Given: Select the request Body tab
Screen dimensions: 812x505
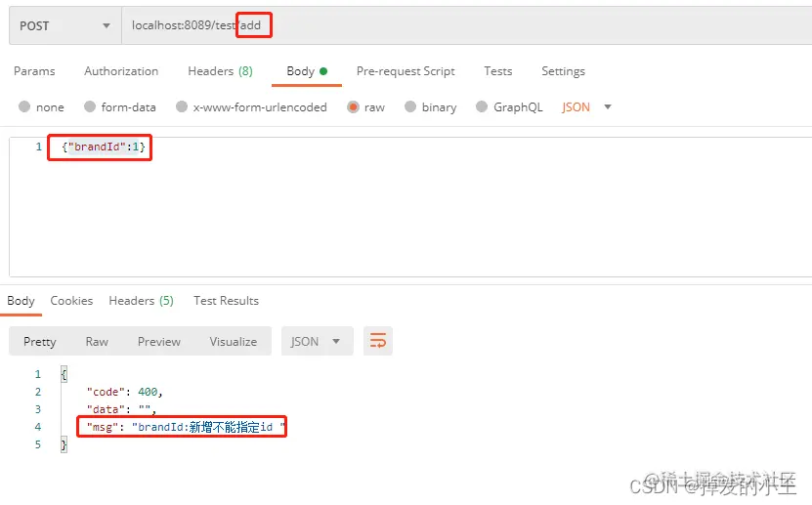Looking at the screenshot, I should [307, 71].
